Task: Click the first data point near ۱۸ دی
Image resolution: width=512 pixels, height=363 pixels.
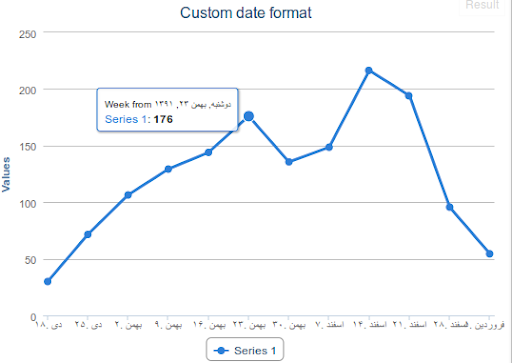Action: [48, 282]
